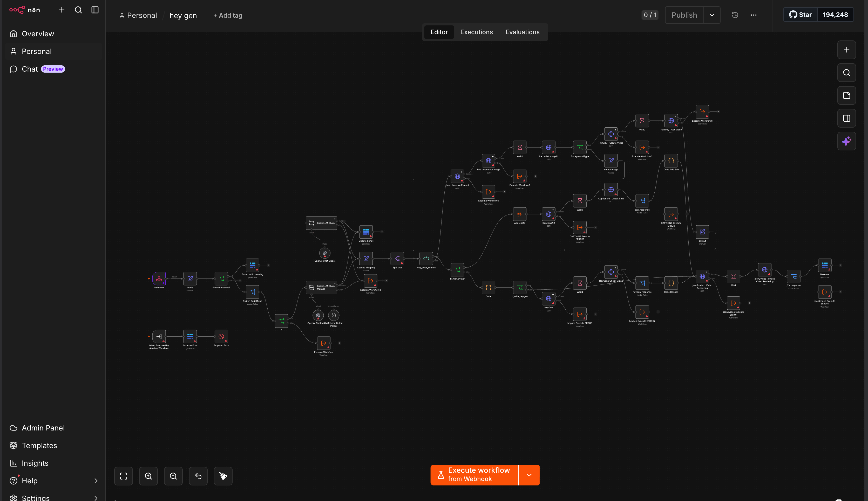Screen dimensions: 868x501
Task: Click the hey gen workflow name
Action: coord(183,16)
